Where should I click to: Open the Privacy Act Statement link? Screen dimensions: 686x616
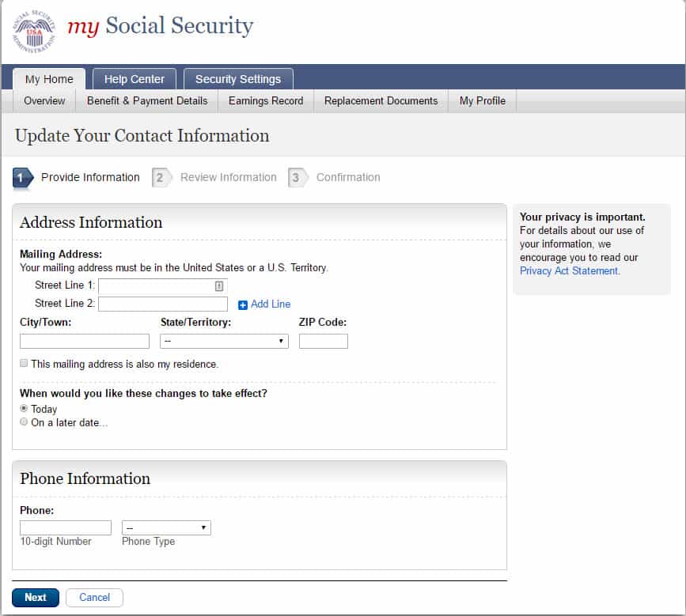pos(570,271)
